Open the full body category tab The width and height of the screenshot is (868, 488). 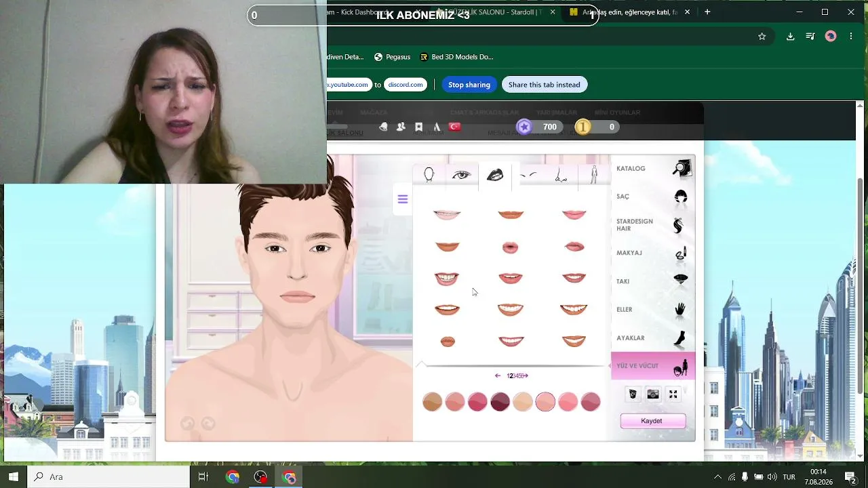594,176
